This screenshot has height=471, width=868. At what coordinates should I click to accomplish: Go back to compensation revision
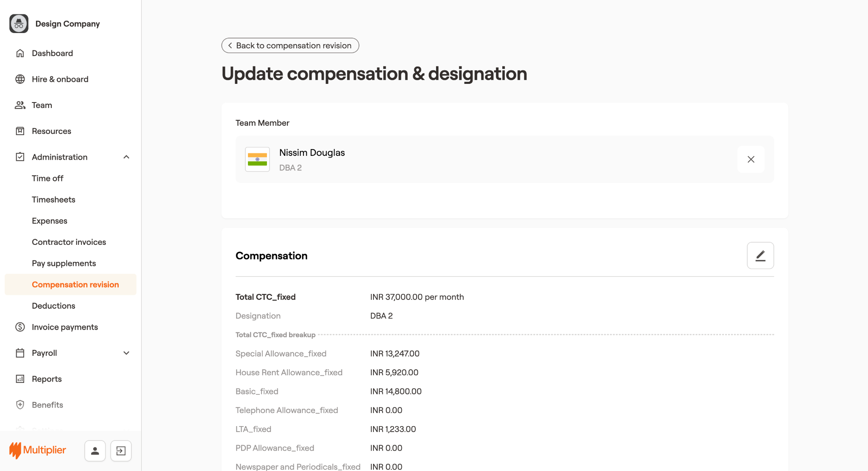[x=290, y=45]
